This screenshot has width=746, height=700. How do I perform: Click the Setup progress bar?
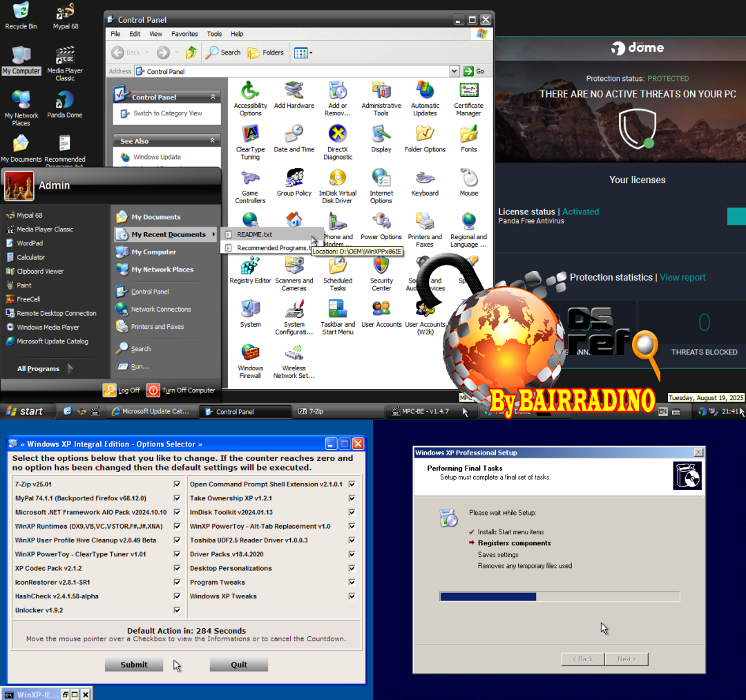tap(559, 597)
